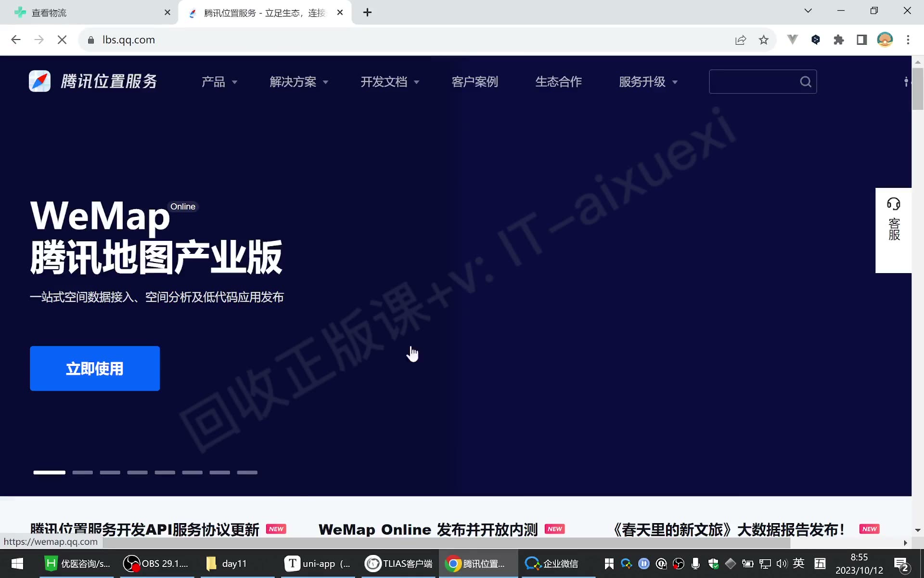Open 优医咨询 HBuilder window in taskbar
The width and height of the screenshot is (924, 578).
[x=77, y=564]
